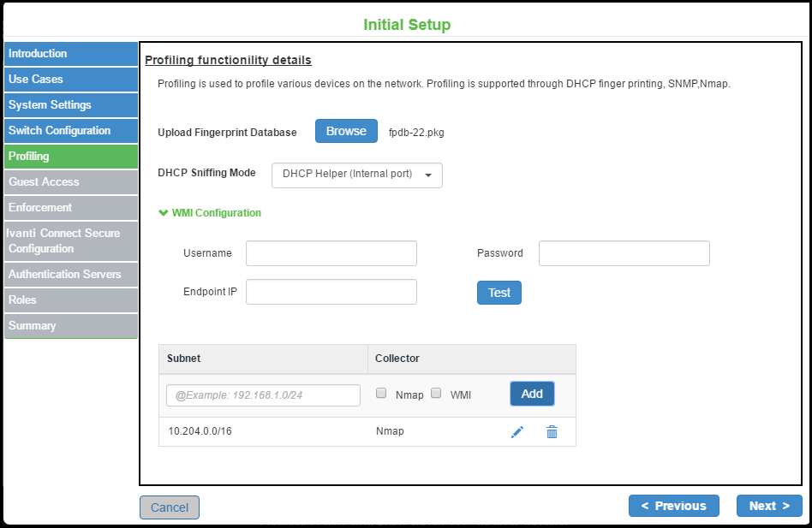Delete the 10.204.0.0/16 subnet row

[x=552, y=432]
